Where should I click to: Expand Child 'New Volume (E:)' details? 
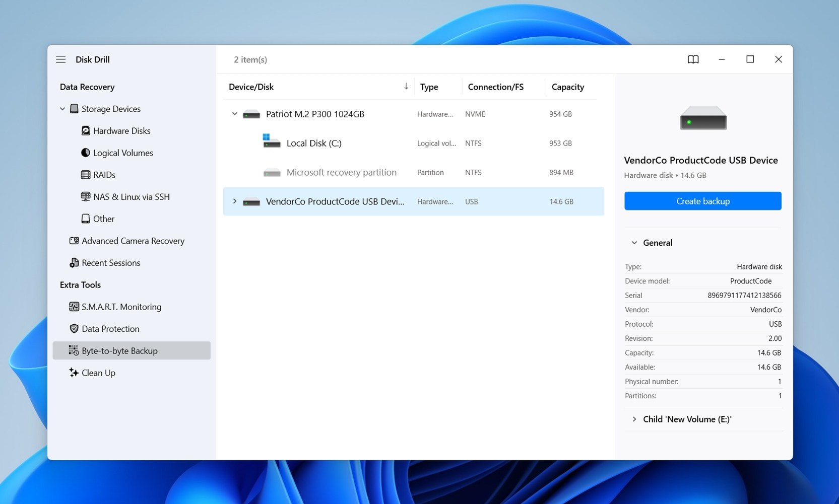click(x=634, y=419)
